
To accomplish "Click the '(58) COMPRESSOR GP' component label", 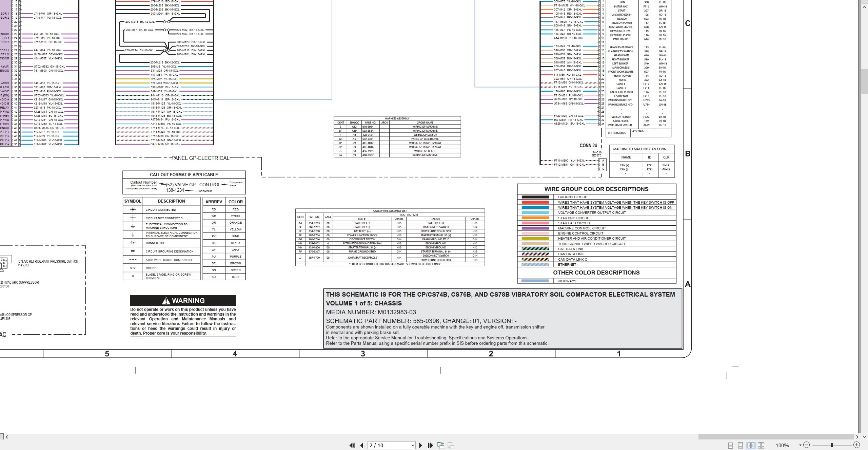I will coord(16,315).
